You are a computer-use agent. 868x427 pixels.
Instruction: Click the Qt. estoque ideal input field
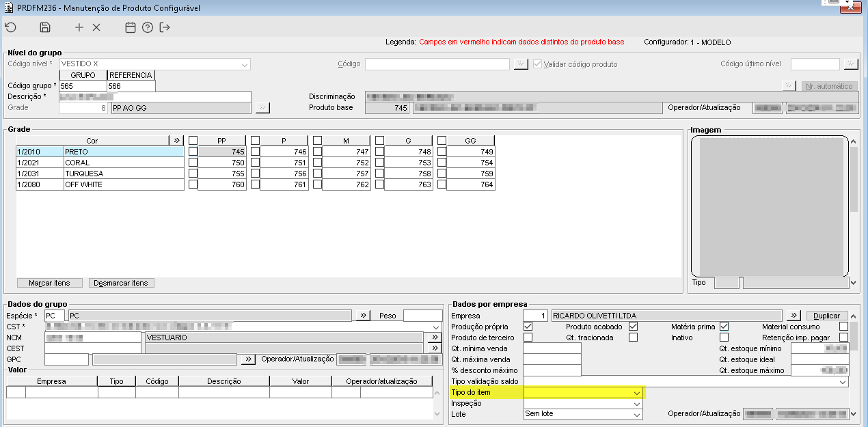819,359
